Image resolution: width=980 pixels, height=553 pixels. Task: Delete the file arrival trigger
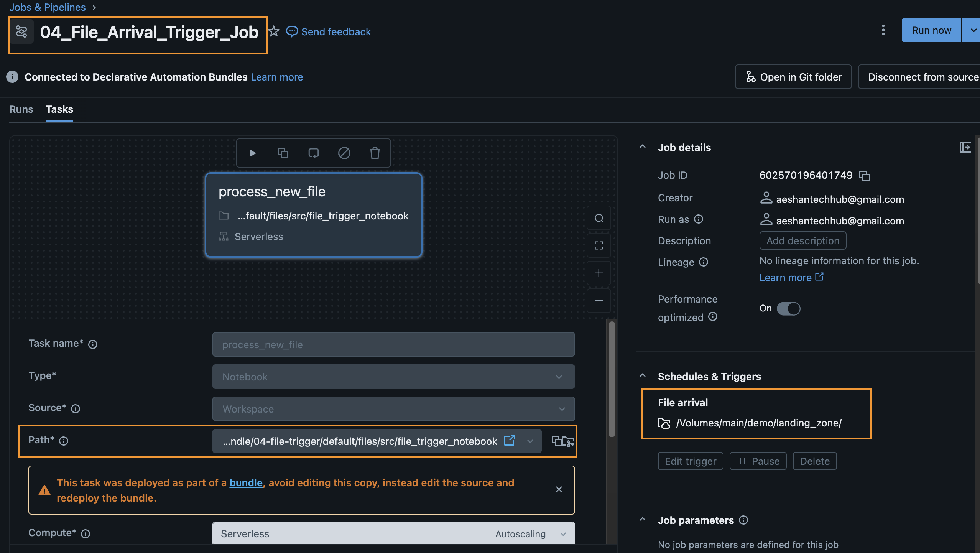(815, 461)
